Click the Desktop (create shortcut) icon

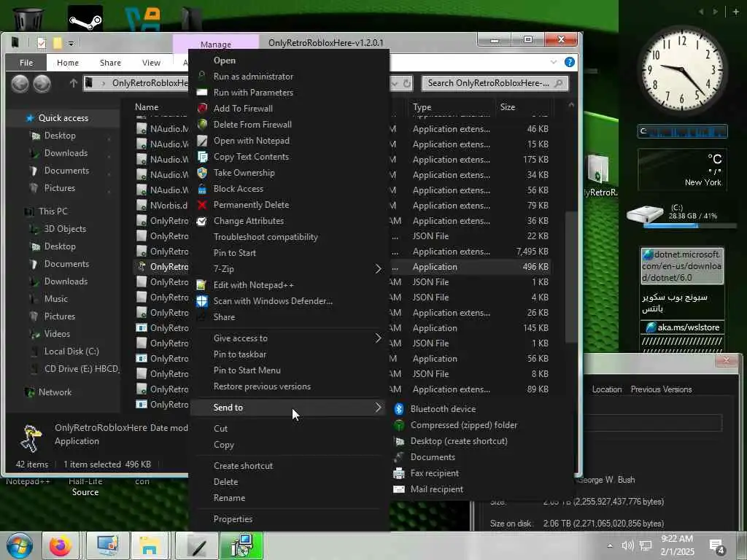399,441
